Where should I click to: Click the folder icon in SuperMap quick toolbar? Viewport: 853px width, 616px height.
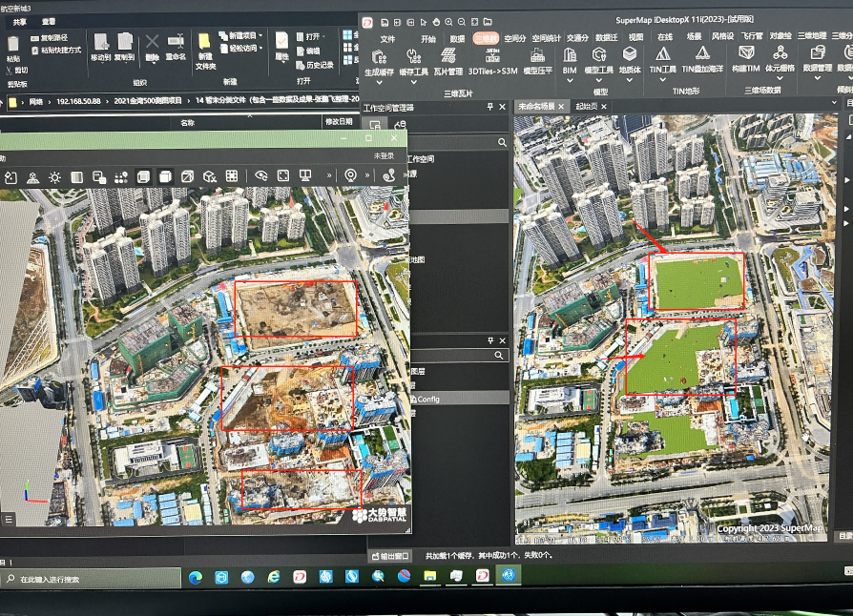click(488, 22)
